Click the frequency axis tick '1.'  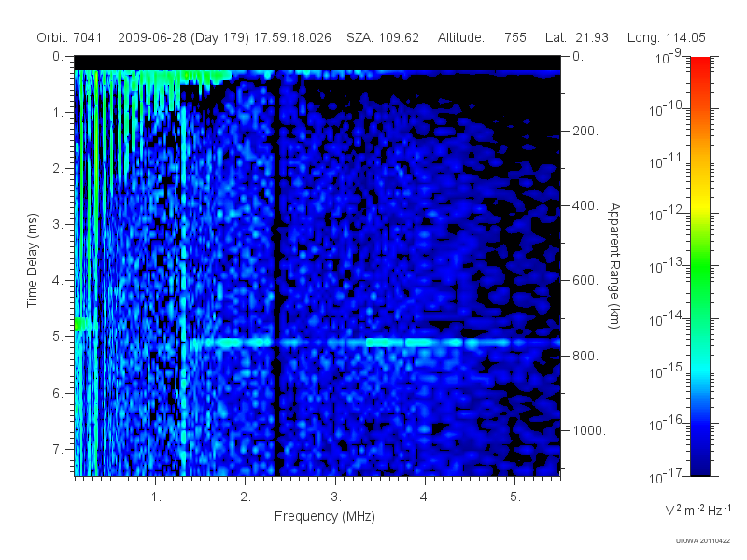point(156,497)
